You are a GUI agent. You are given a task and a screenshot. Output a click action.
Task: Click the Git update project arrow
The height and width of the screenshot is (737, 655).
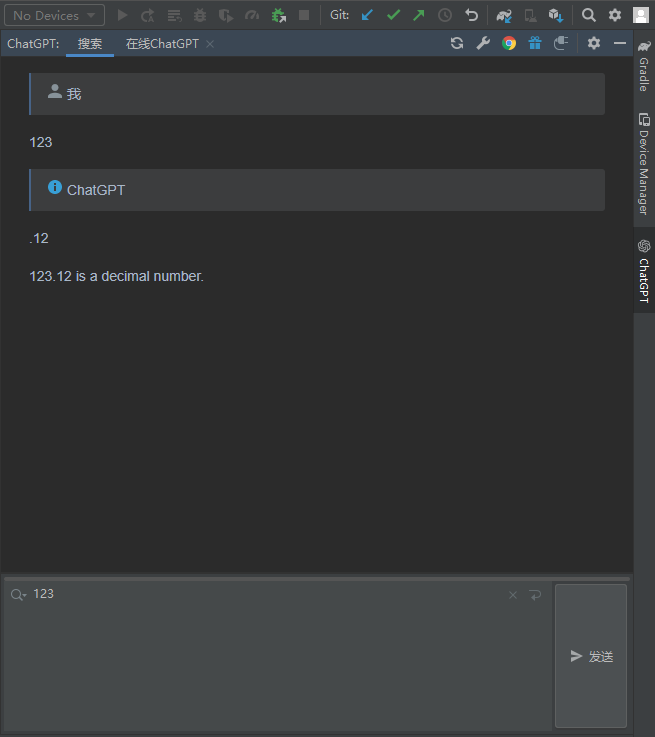tap(367, 15)
